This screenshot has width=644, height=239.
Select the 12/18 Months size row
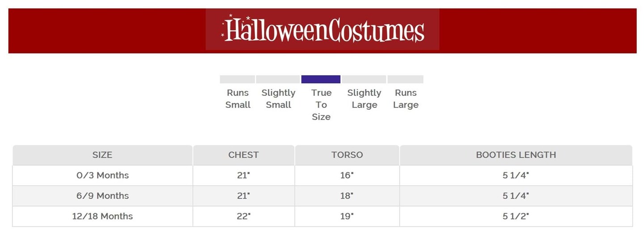tap(102, 216)
